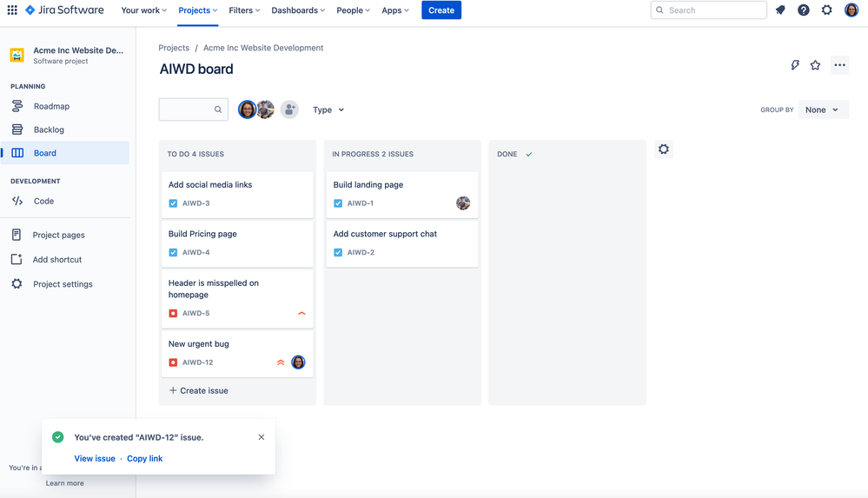The width and height of the screenshot is (868, 498).
Task: Click the green success check icon
Action: (x=57, y=437)
